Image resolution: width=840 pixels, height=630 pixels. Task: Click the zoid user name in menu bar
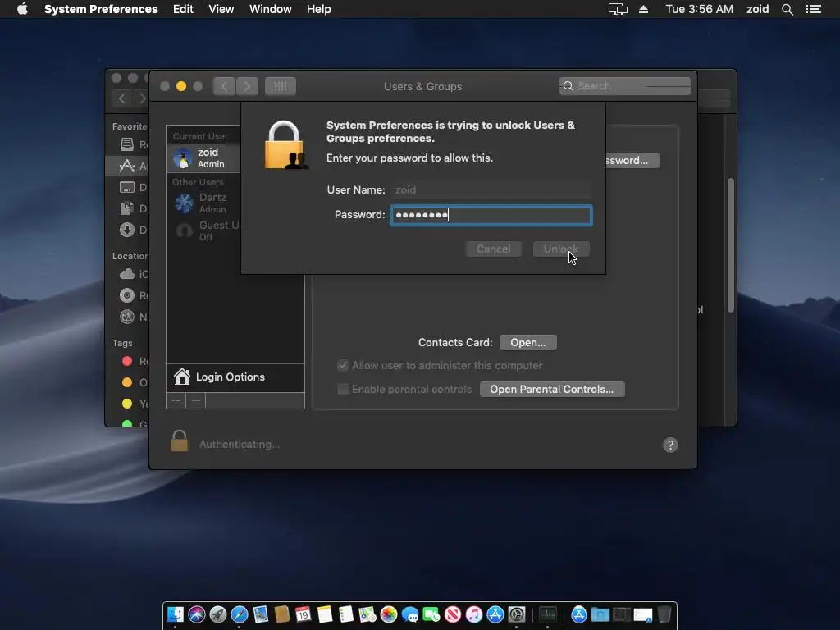click(x=757, y=9)
